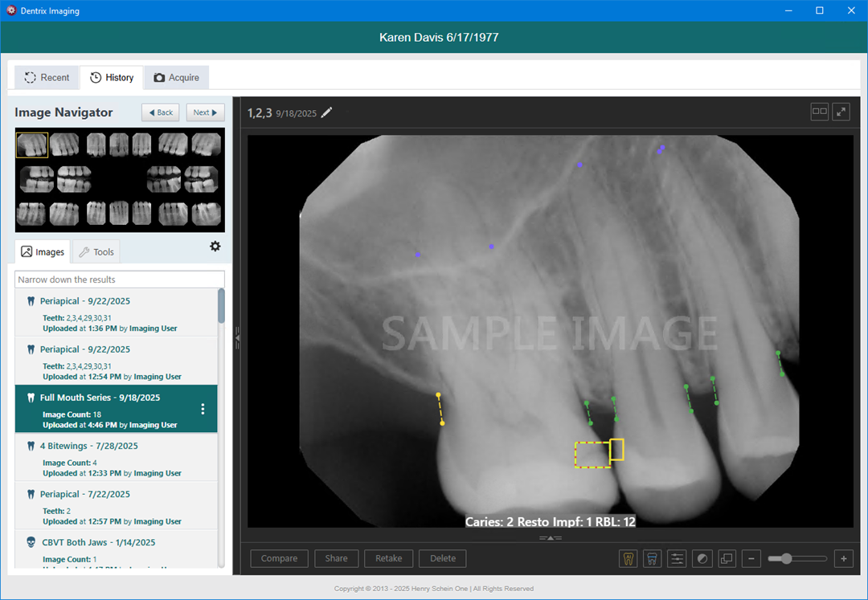Expand the bottom panel handle under the image
868x600 pixels.
click(550, 537)
